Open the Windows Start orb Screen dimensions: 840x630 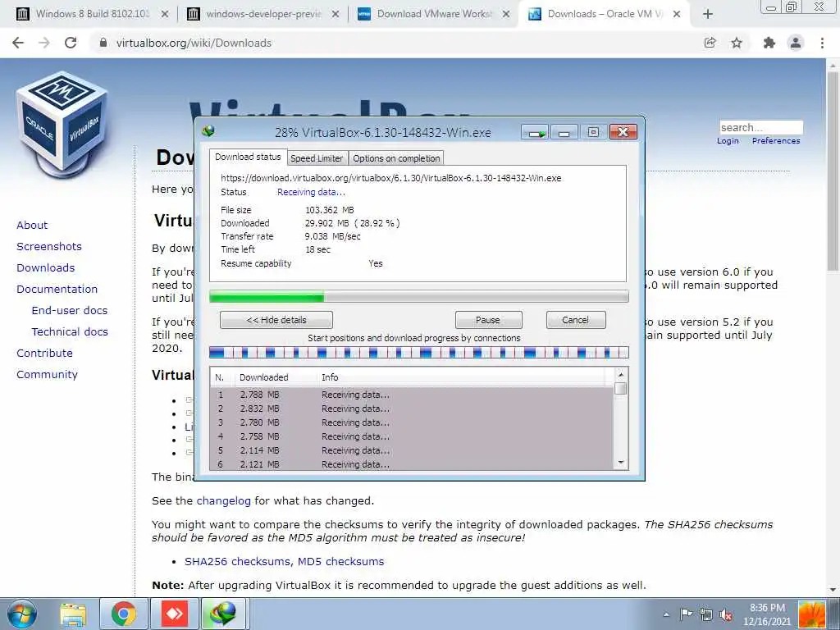point(21,614)
